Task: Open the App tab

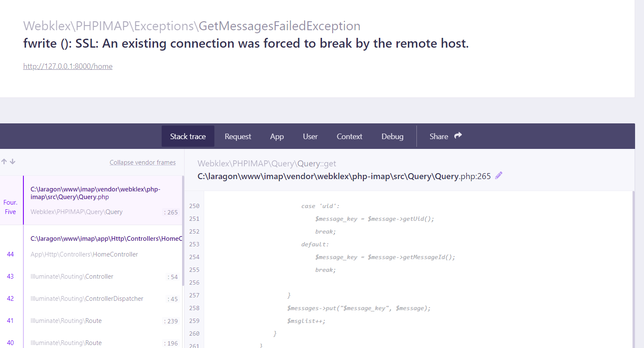Action: (x=277, y=136)
